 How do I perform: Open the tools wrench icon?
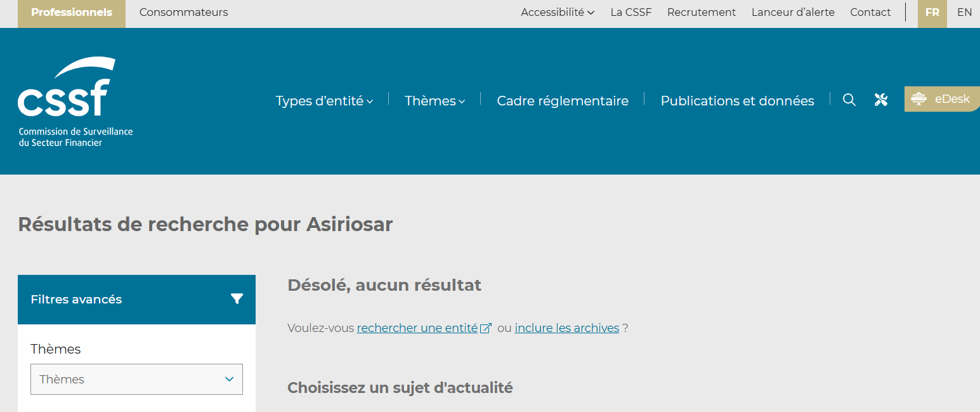(x=880, y=100)
